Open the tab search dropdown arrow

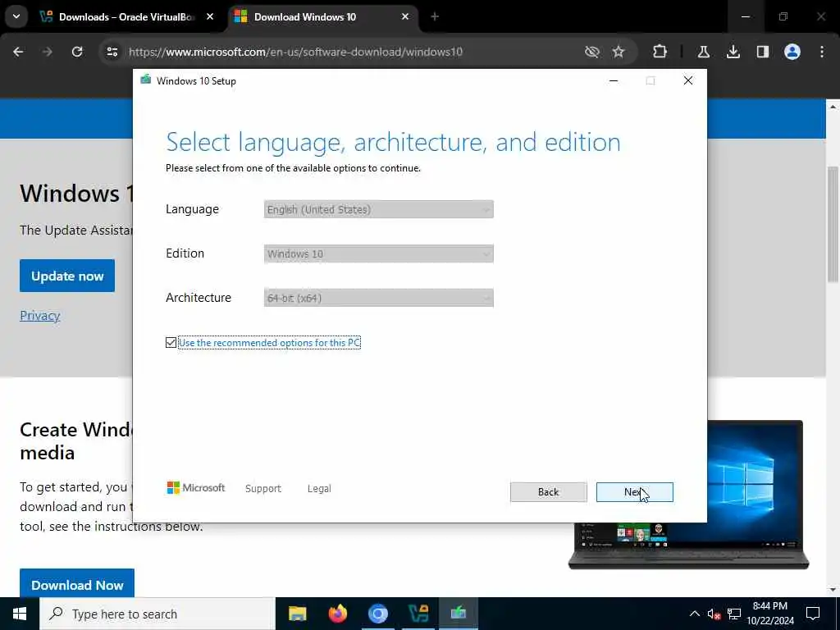[x=16, y=16]
